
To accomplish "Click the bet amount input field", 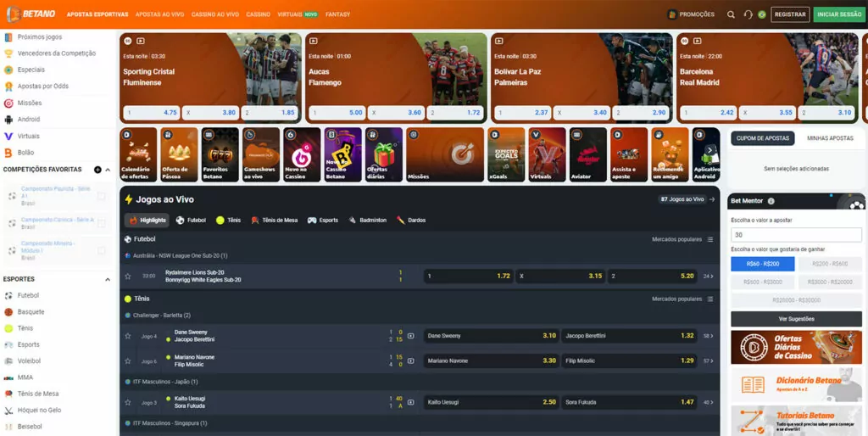I will (x=796, y=235).
